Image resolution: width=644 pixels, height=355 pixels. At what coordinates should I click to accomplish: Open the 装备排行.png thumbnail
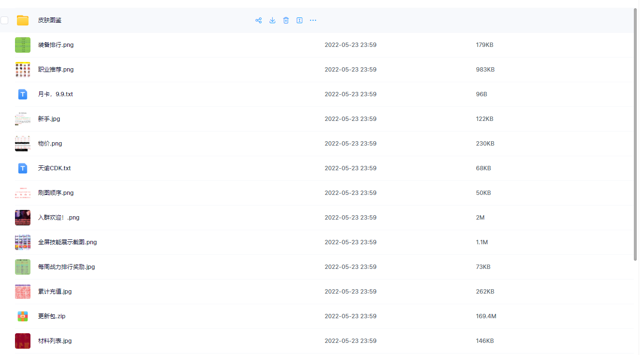pyautogui.click(x=23, y=45)
